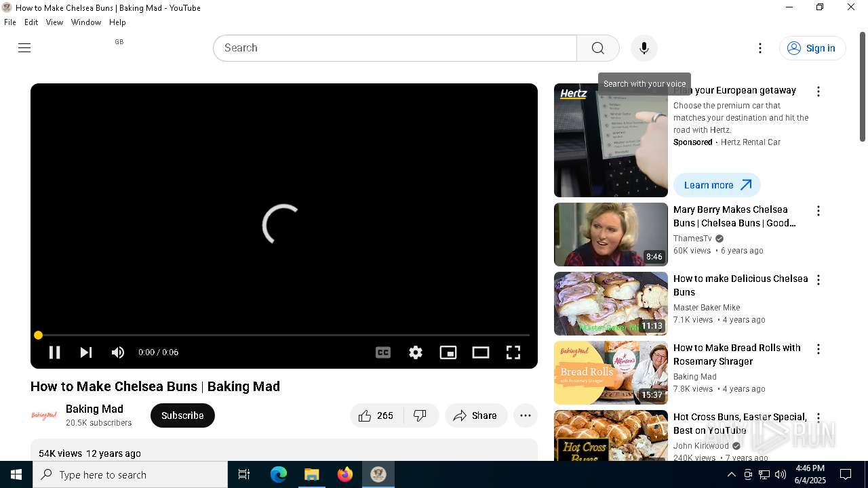Image resolution: width=868 pixels, height=488 pixels.
Task: Open Mary Berry Chelsea Buns thumbnail
Action: (x=611, y=235)
